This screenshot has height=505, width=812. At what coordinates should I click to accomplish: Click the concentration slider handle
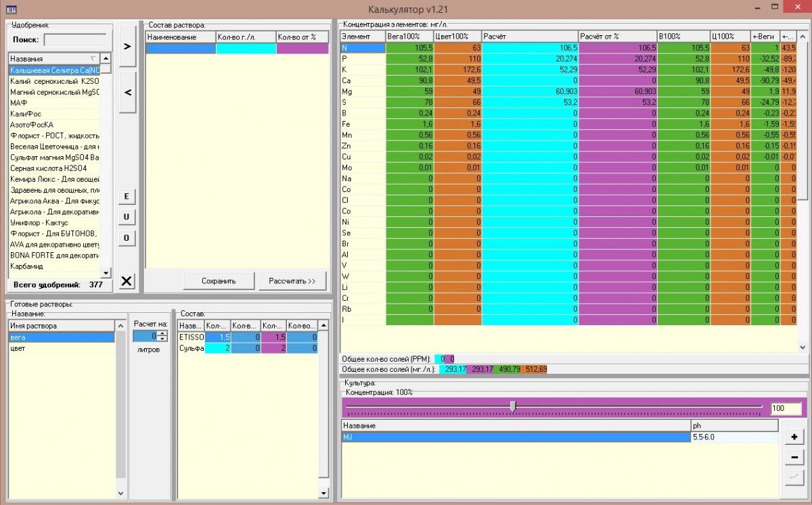[513, 406]
